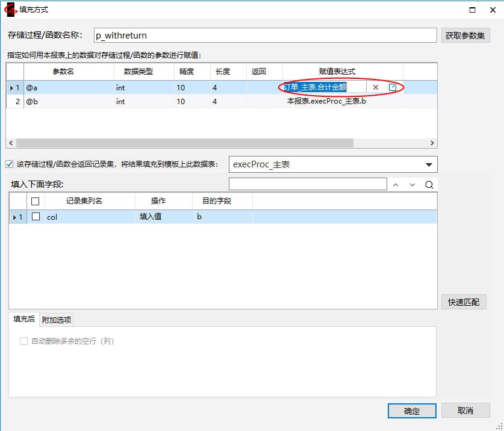The image size is (504, 431).
Task: Open the 填入值 operation cell for col
Action: click(x=163, y=217)
